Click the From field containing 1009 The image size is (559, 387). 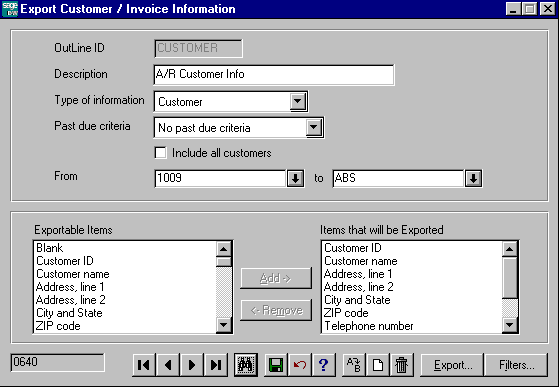[220, 178]
